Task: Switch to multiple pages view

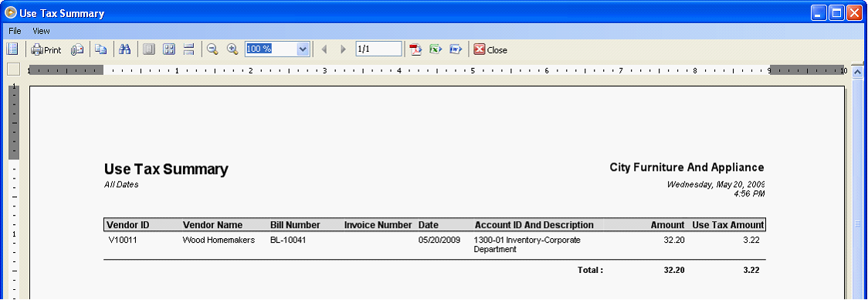Action: [x=169, y=49]
